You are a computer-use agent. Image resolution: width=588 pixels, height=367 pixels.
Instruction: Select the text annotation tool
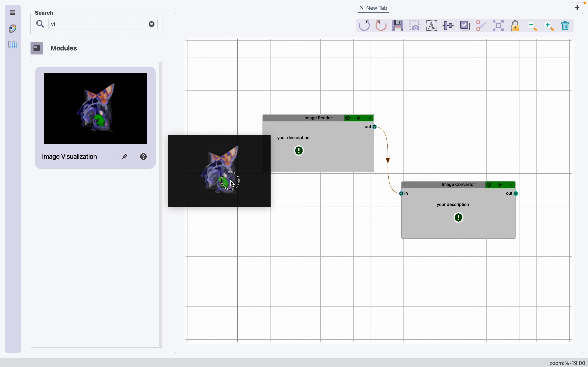(431, 26)
